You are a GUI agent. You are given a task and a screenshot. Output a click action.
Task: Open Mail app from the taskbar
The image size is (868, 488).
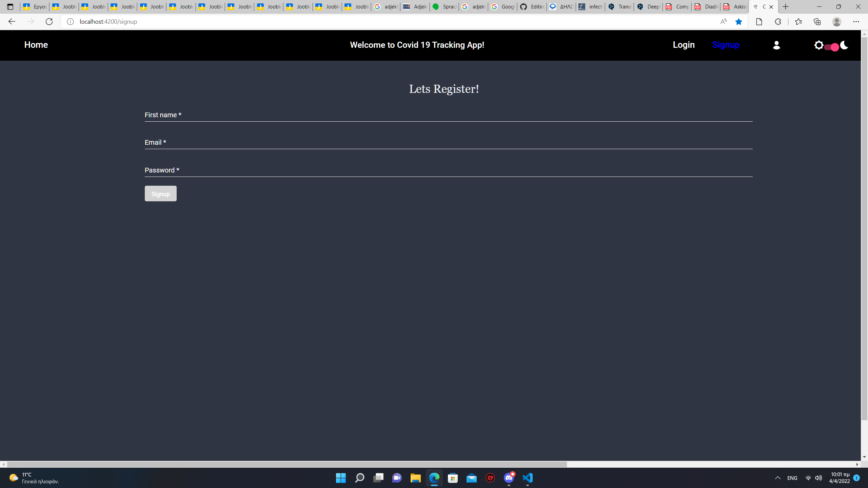tap(471, 478)
